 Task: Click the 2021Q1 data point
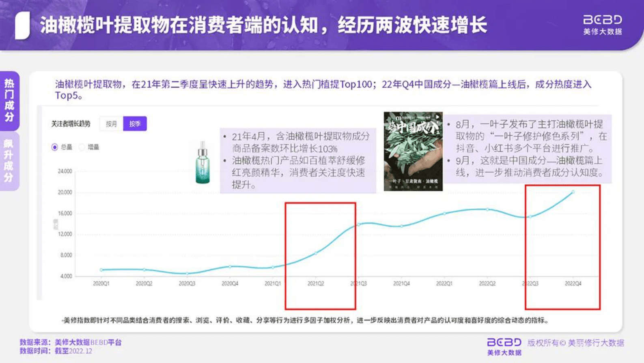pos(273,267)
